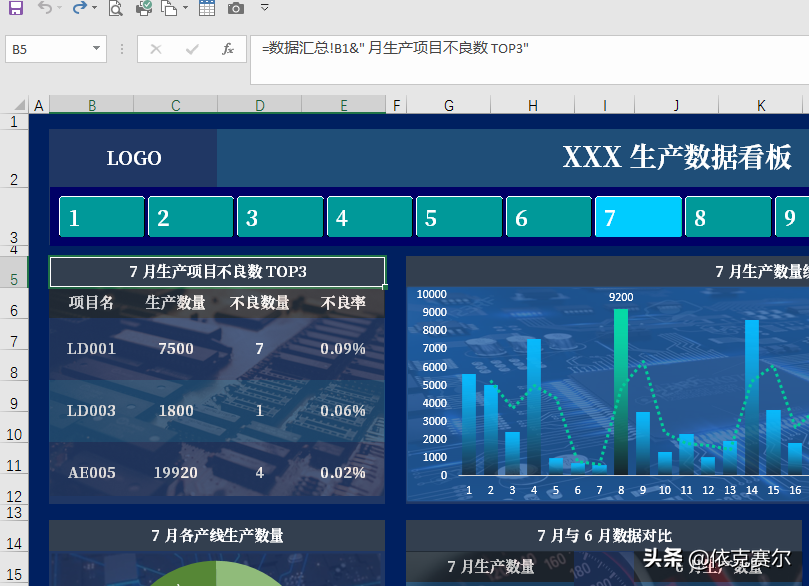Switch the dashboard to month 2
The image size is (809, 586).
191,217
